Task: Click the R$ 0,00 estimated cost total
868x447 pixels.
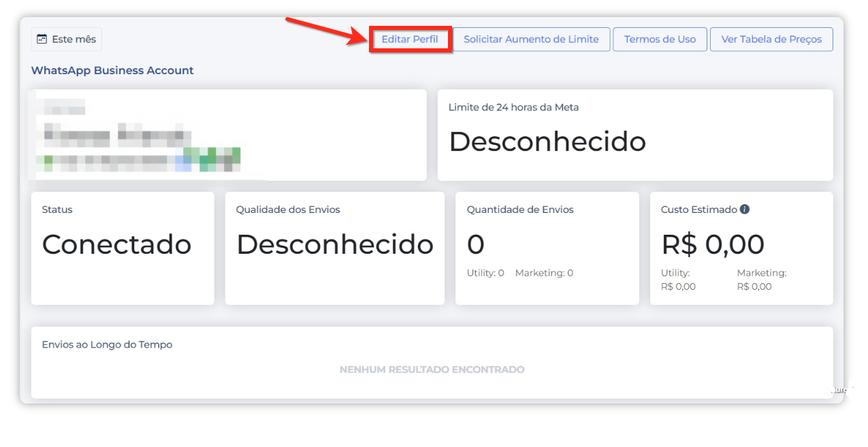Action: (x=713, y=244)
